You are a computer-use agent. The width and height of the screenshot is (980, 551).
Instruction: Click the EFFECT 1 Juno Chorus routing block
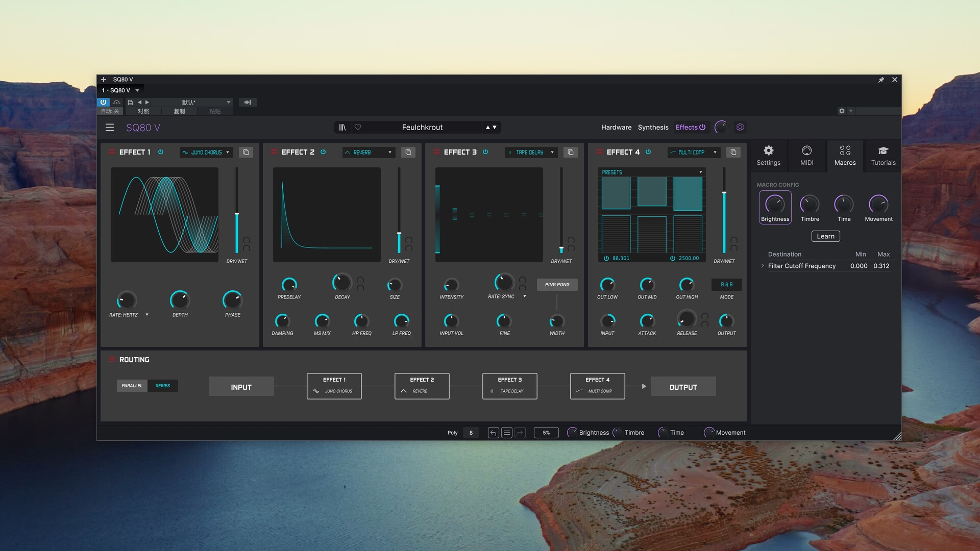tap(334, 386)
